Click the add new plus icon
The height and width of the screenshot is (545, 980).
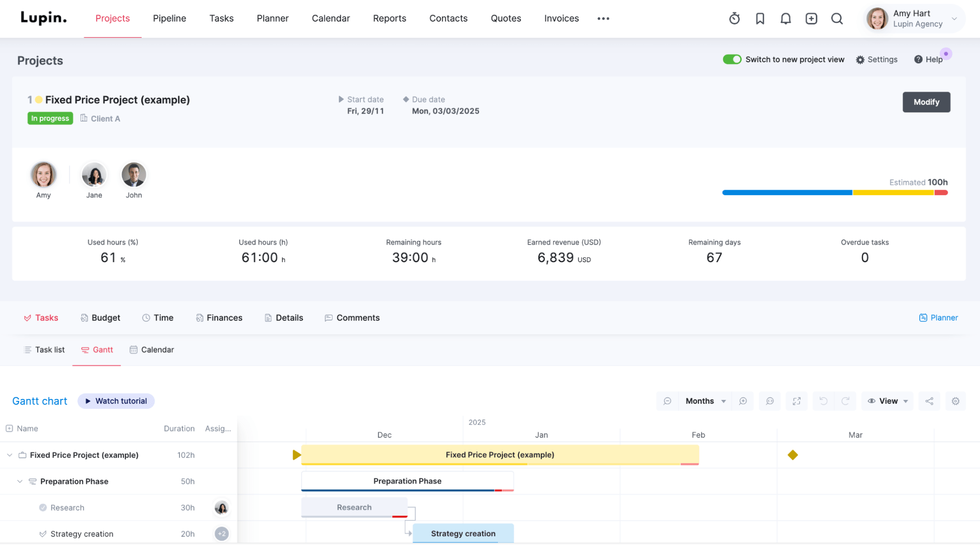(x=811, y=19)
